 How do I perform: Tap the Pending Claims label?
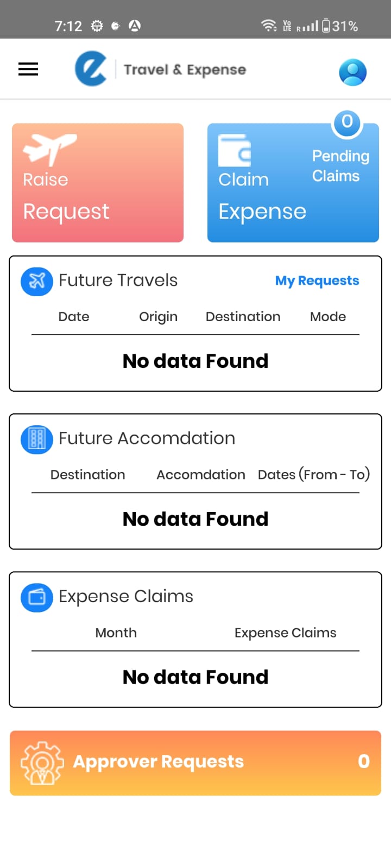pyautogui.click(x=340, y=166)
